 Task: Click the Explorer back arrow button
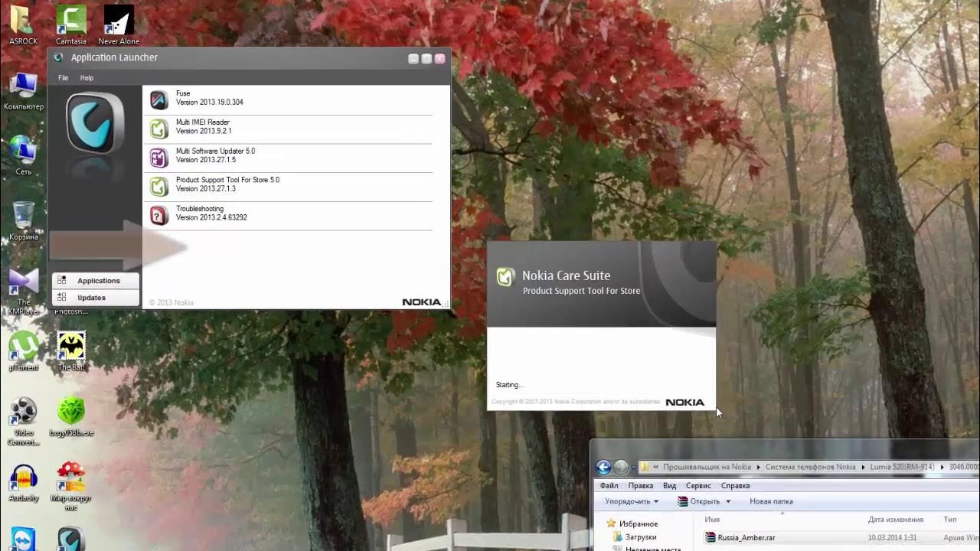coord(603,467)
